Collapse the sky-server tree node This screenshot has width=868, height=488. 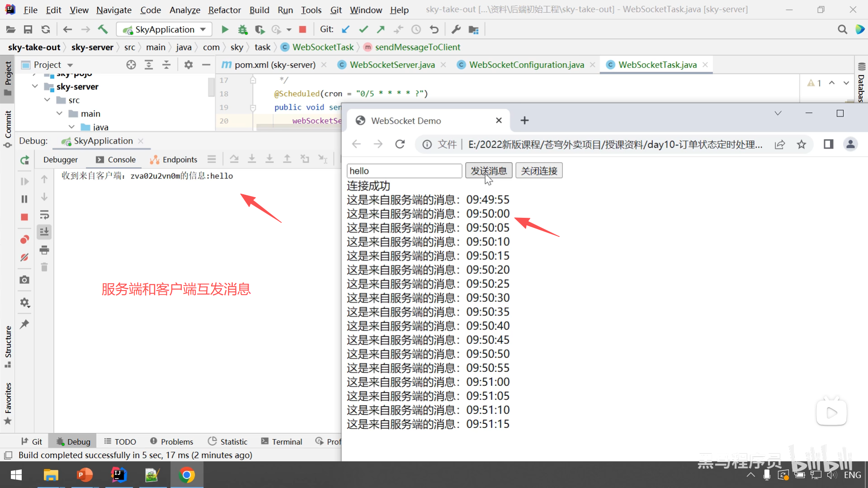tap(35, 86)
